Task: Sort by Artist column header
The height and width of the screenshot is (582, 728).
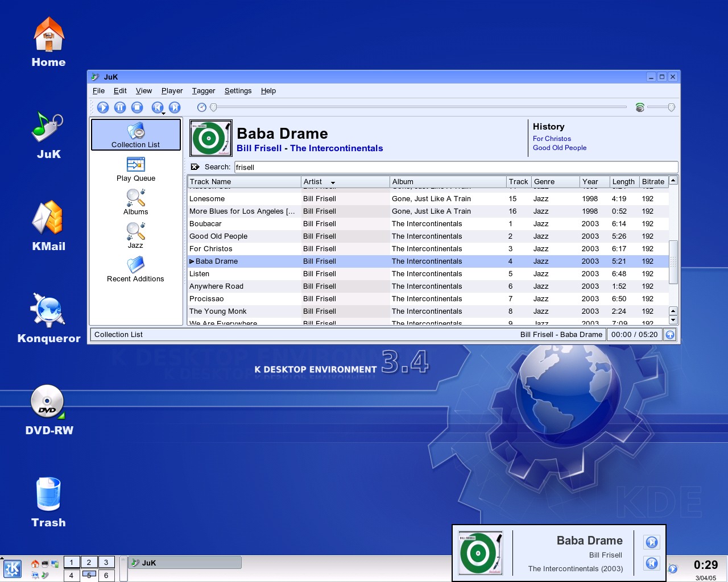Action: tap(345, 182)
